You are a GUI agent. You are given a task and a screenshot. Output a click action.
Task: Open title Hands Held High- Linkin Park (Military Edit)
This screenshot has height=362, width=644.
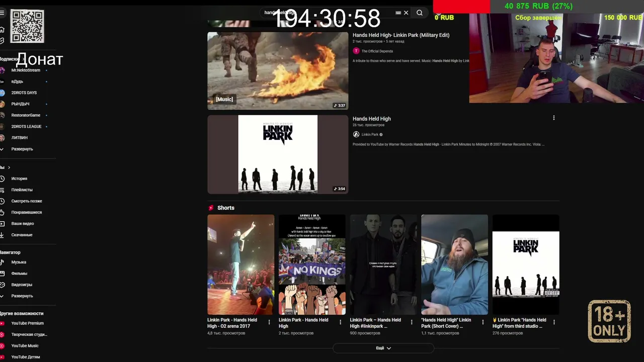coord(401,35)
